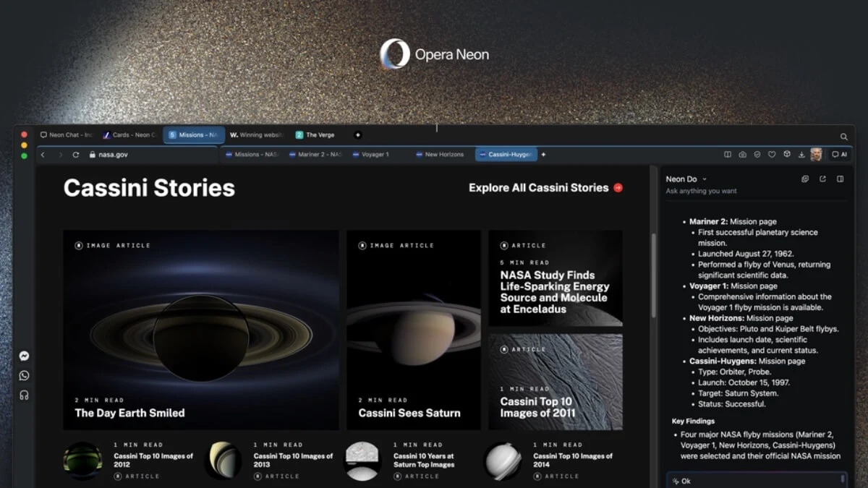868x488 pixels.
Task: Click the tab search magnifier icon
Action: (x=843, y=136)
